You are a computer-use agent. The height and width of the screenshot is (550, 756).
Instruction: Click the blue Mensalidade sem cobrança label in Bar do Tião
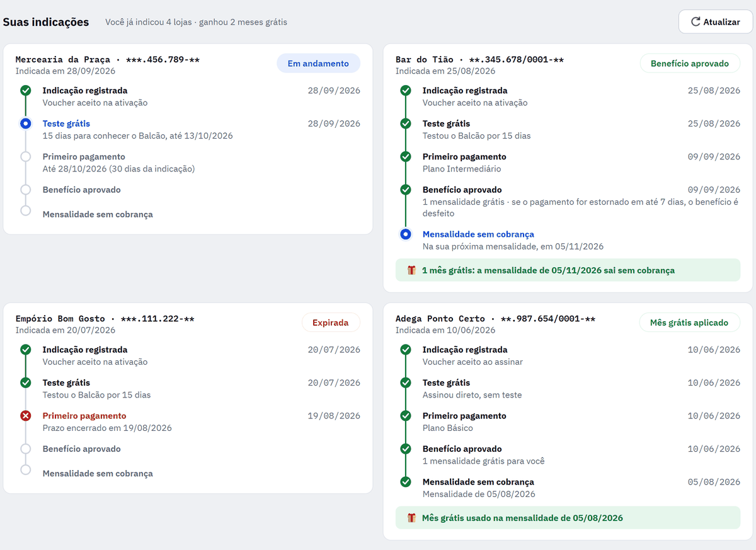click(478, 234)
